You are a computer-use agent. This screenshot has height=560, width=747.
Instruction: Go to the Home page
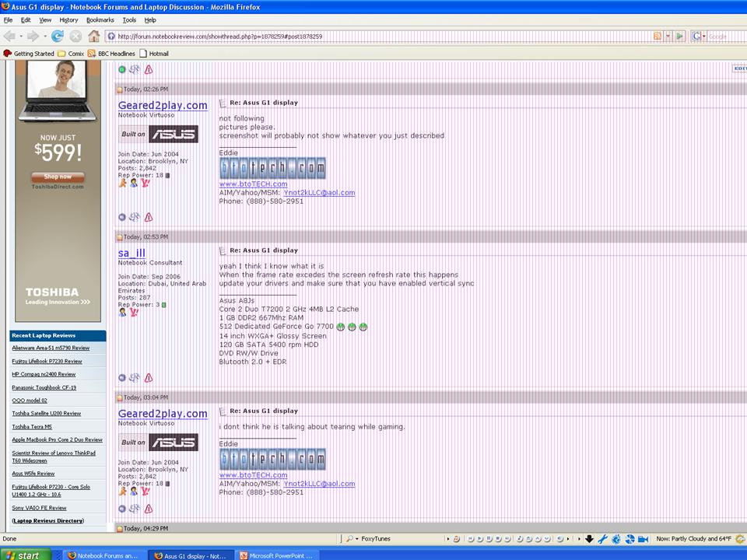(x=94, y=36)
